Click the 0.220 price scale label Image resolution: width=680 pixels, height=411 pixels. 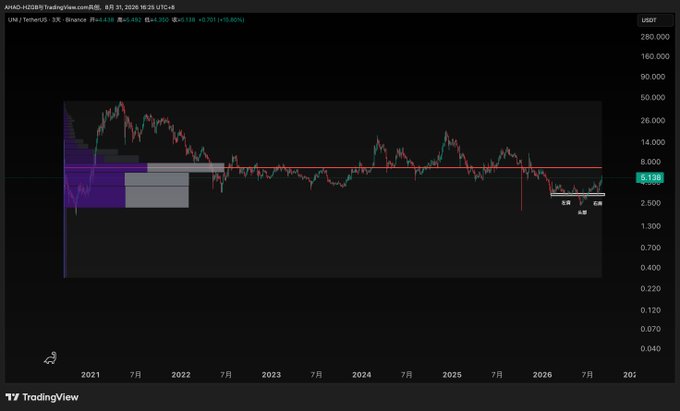651,289
